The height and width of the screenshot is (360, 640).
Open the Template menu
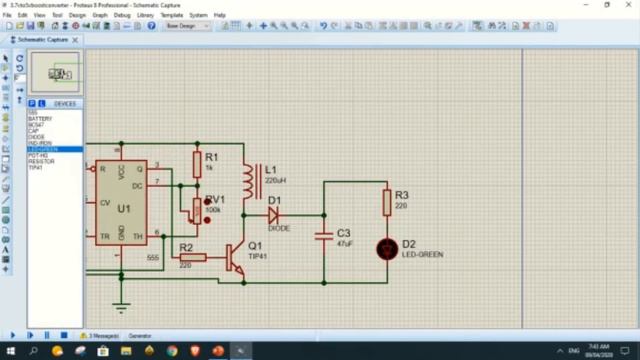click(x=171, y=15)
